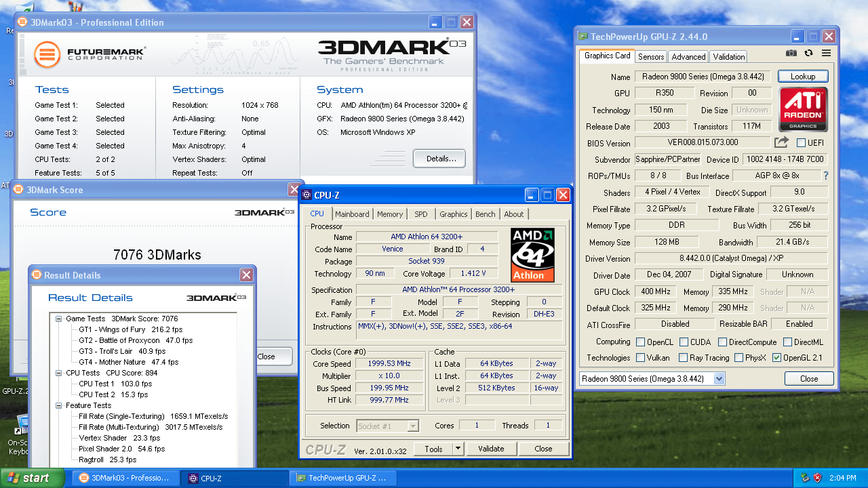Click the first system tray icon
Image resolution: width=868 pixels, height=488 pixels.
tap(805, 478)
